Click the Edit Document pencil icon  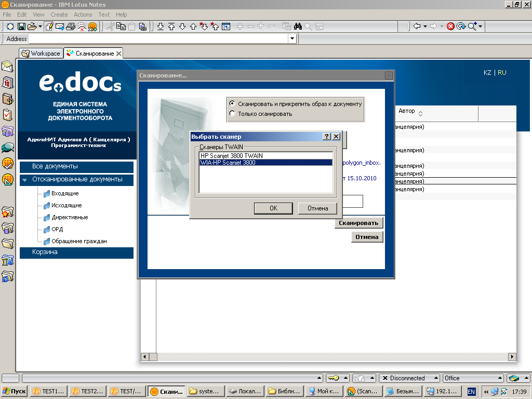coord(49,26)
